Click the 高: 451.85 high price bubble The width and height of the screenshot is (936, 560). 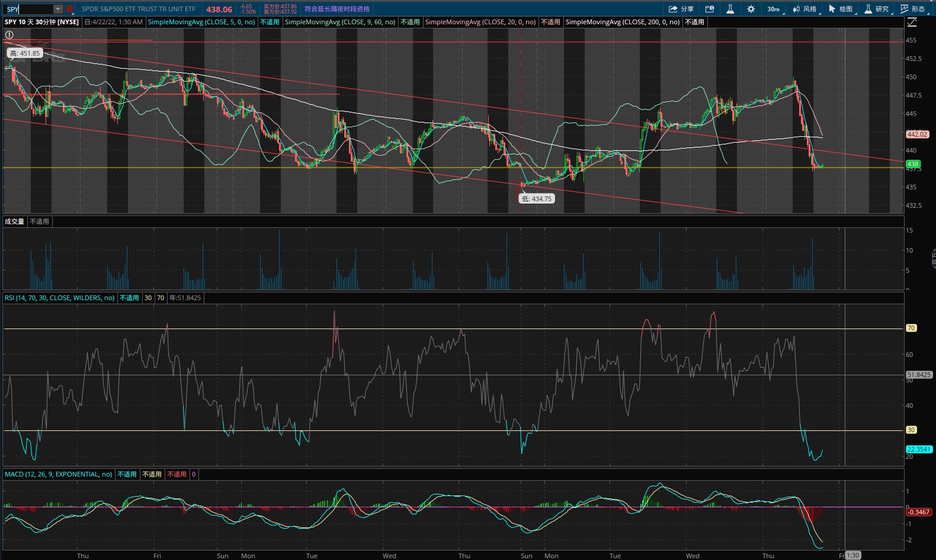(x=25, y=53)
